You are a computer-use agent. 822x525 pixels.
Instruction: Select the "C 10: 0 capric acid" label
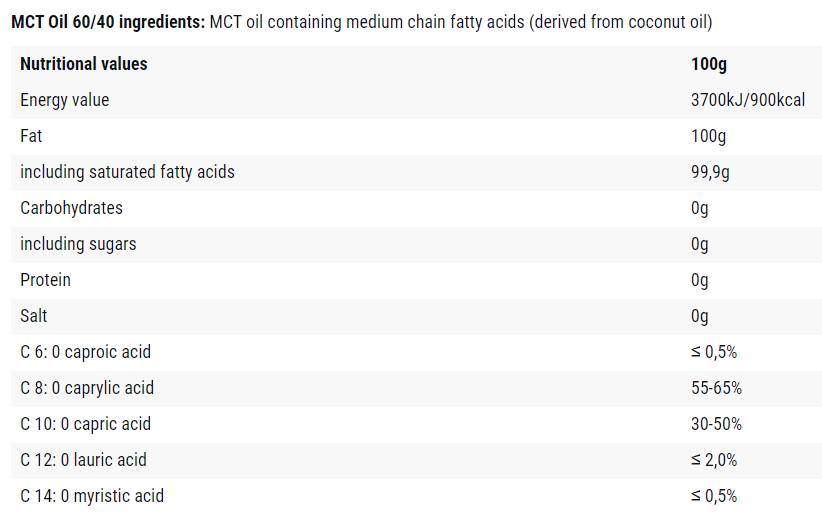click(85, 424)
